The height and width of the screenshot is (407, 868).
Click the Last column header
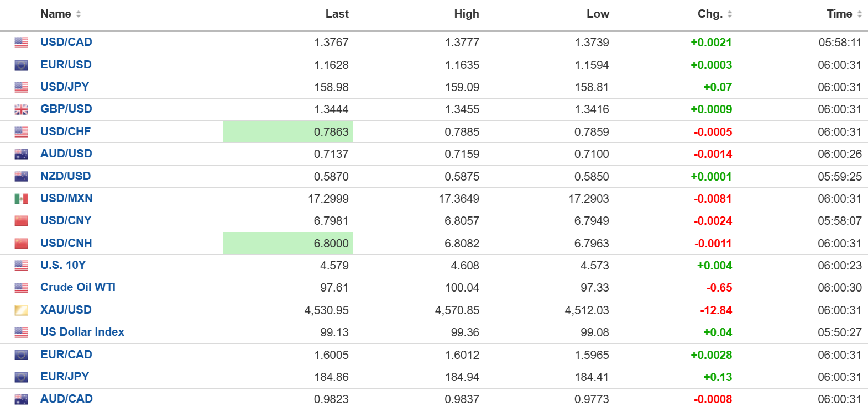[337, 14]
